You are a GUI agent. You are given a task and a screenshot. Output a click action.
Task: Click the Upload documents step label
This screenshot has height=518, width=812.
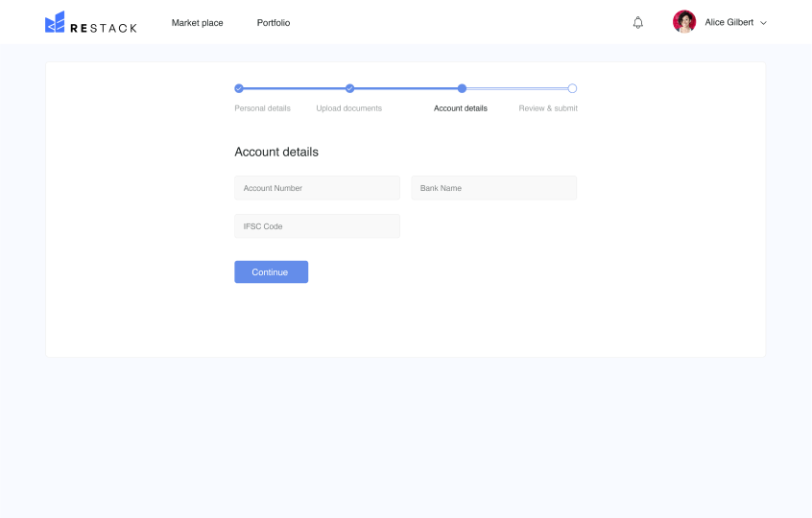point(349,108)
